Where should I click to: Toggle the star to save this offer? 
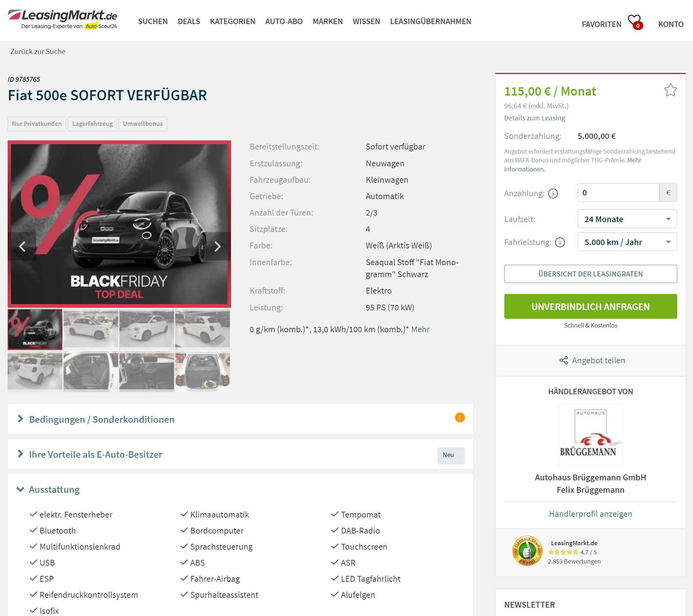tap(670, 90)
